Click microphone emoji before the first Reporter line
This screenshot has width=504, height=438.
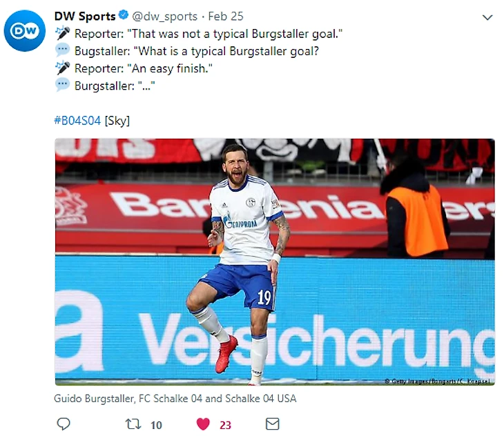pyautogui.click(x=62, y=33)
